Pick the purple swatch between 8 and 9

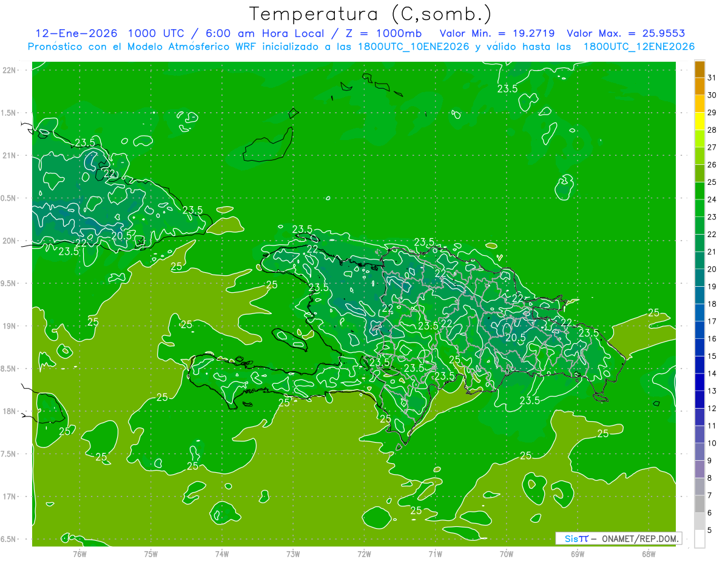[x=699, y=469]
